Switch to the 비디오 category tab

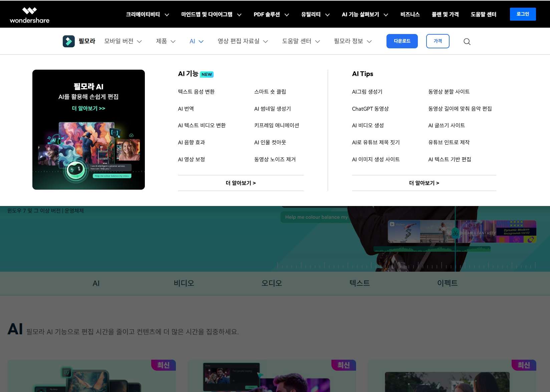point(184,283)
